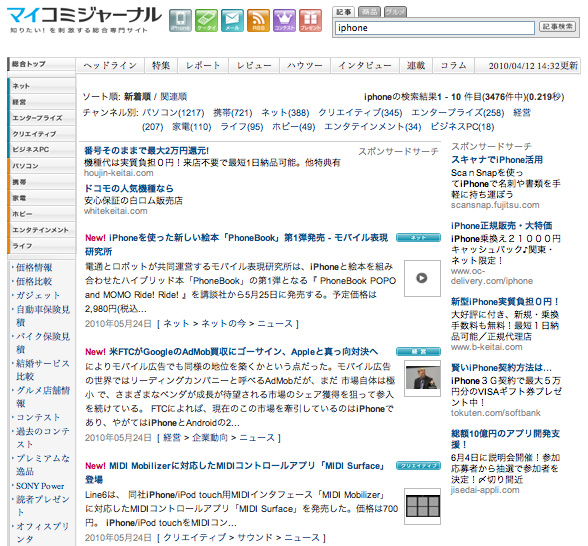Select パソコン channel in sidebar
Image resolution: width=588 pixels, height=546 pixels.
pos(41,166)
